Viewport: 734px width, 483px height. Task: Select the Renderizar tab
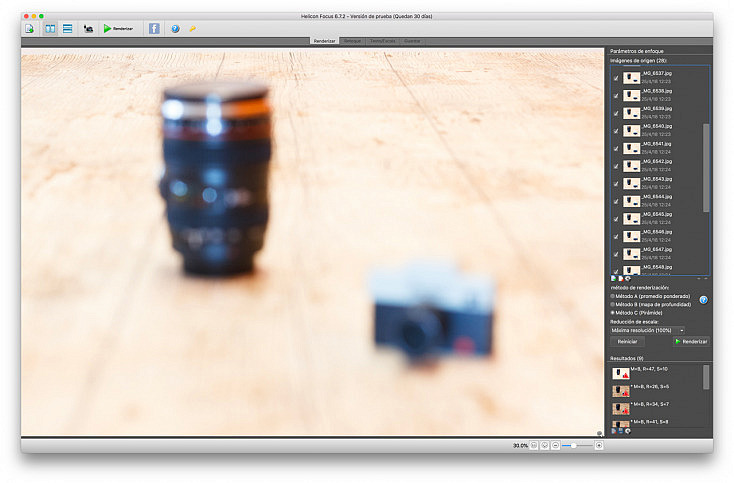coord(324,41)
